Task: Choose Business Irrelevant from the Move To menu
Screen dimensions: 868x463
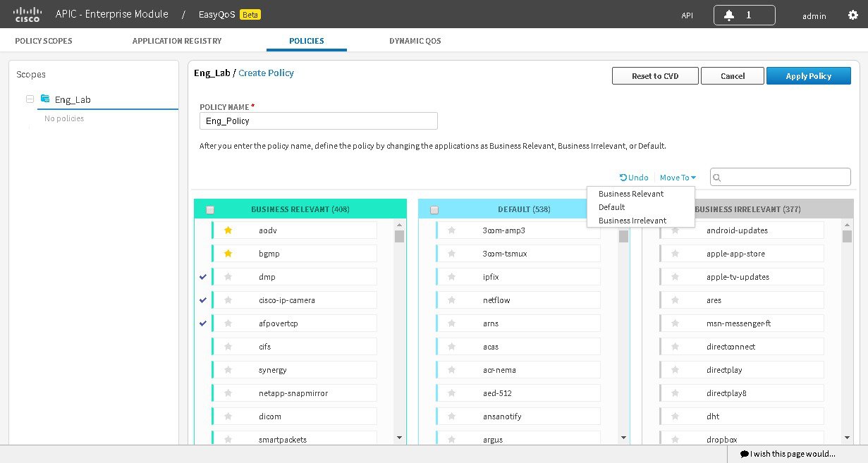Action: click(x=632, y=220)
